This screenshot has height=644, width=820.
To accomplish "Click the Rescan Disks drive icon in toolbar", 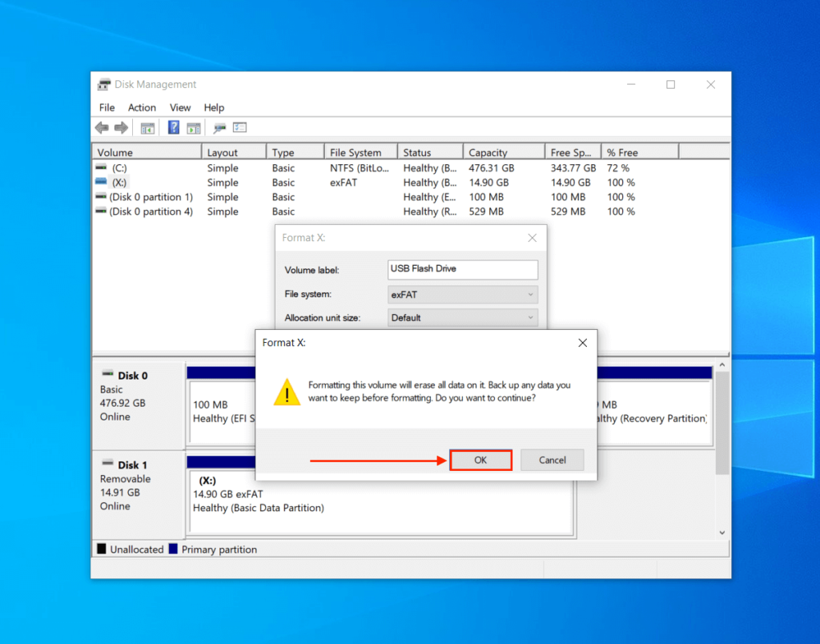I will 219,127.
